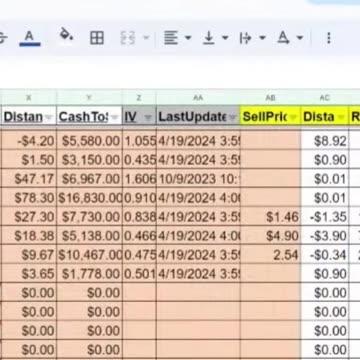Open the filter dropdown on CashTo header
The width and height of the screenshot is (360, 360).
click(114, 117)
